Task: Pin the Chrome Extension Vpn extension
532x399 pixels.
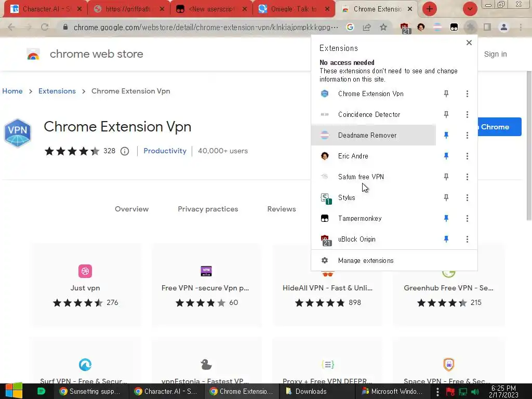Action: [446, 94]
